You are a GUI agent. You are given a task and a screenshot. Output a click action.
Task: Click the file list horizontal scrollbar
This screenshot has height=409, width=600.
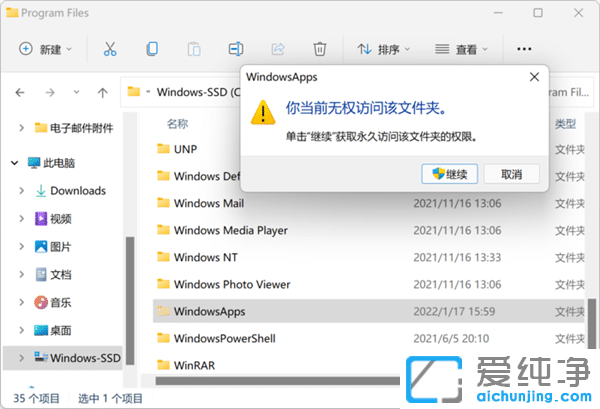click(x=277, y=381)
